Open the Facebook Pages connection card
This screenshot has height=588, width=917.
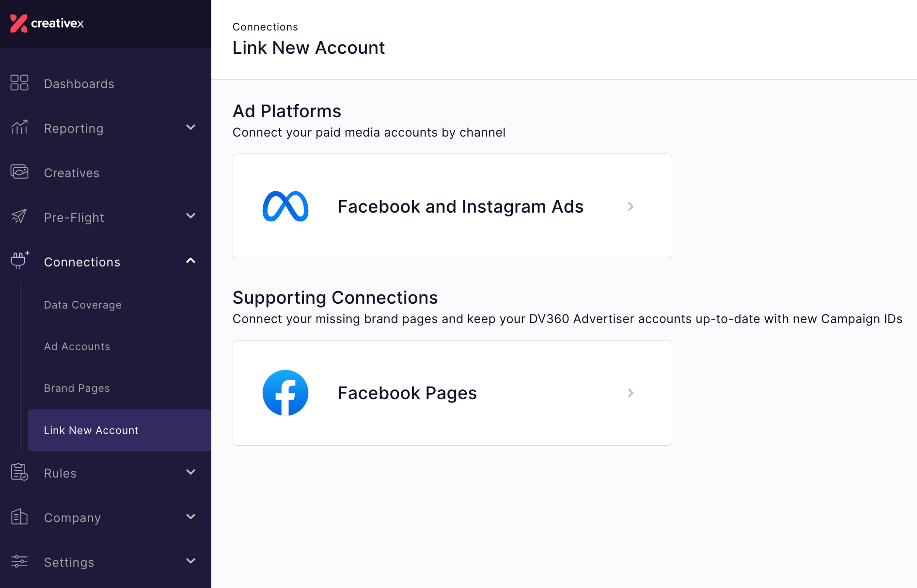click(452, 393)
